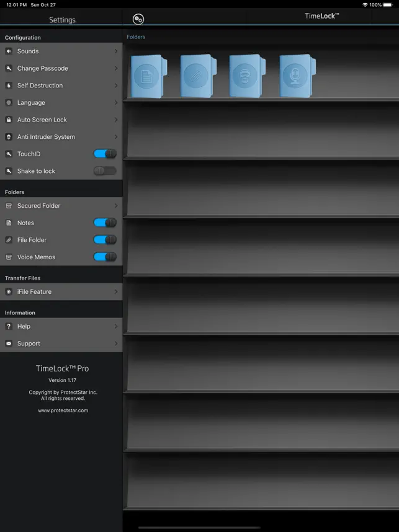Open the Secured Folder settings

pos(61,206)
